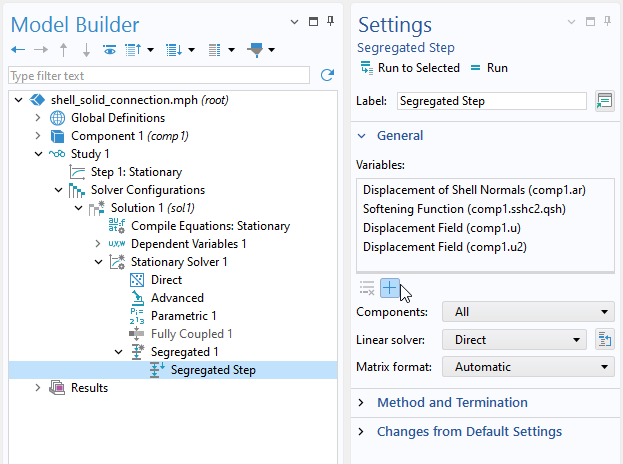Click the Delete variable icon under the list
This screenshot has width=623, height=464.
pyautogui.click(x=367, y=288)
